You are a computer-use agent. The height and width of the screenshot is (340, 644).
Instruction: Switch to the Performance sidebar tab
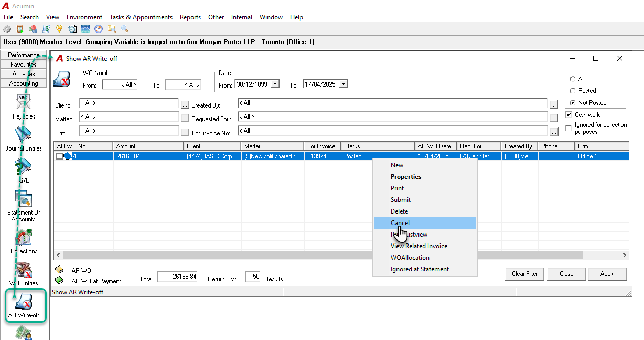[x=24, y=55]
